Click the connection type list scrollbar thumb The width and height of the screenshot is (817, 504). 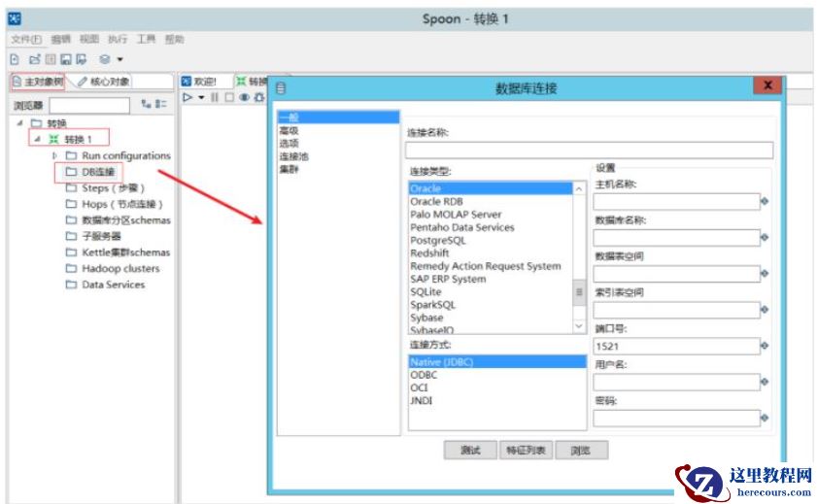pyautogui.click(x=579, y=292)
